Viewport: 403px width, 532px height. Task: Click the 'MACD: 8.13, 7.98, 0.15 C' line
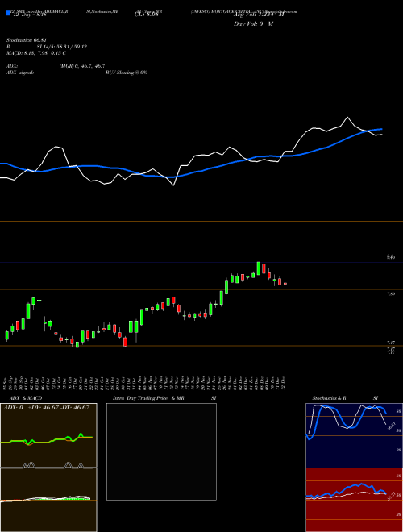pos(36,53)
